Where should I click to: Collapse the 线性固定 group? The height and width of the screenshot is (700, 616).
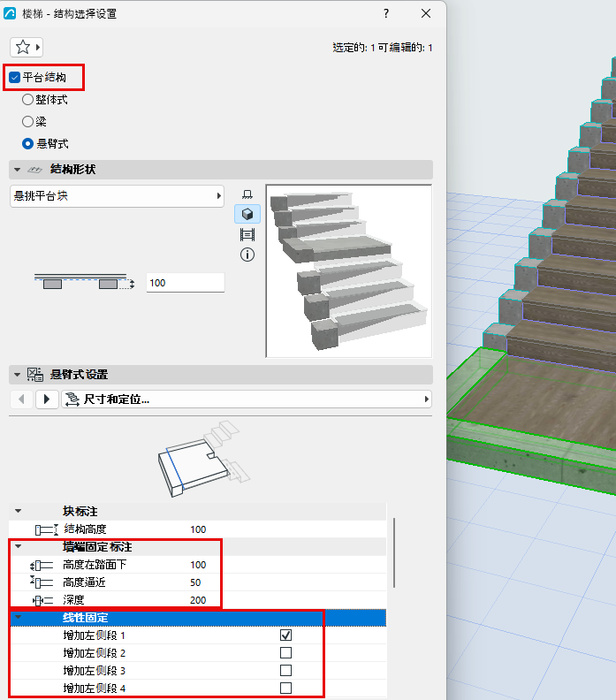[19, 618]
